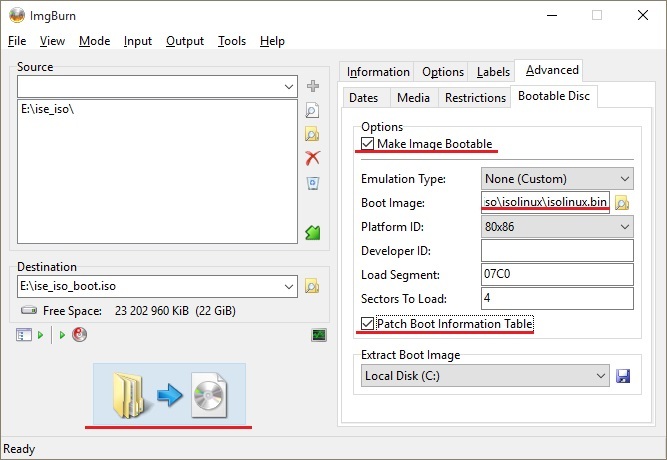The height and width of the screenshot is (460, 667).
Task: Click the Ready status bar text
Action: pyautogui.click(x=19, y=449)
